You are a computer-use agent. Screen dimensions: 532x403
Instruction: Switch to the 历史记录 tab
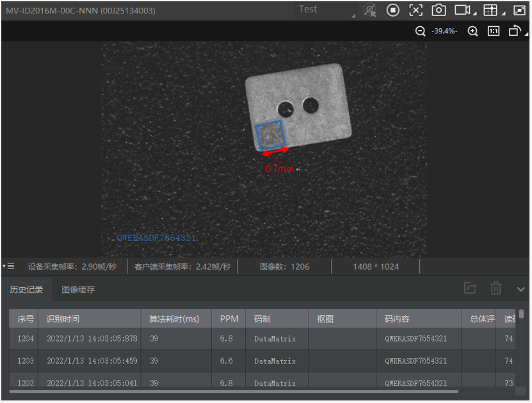coord(26,290)
